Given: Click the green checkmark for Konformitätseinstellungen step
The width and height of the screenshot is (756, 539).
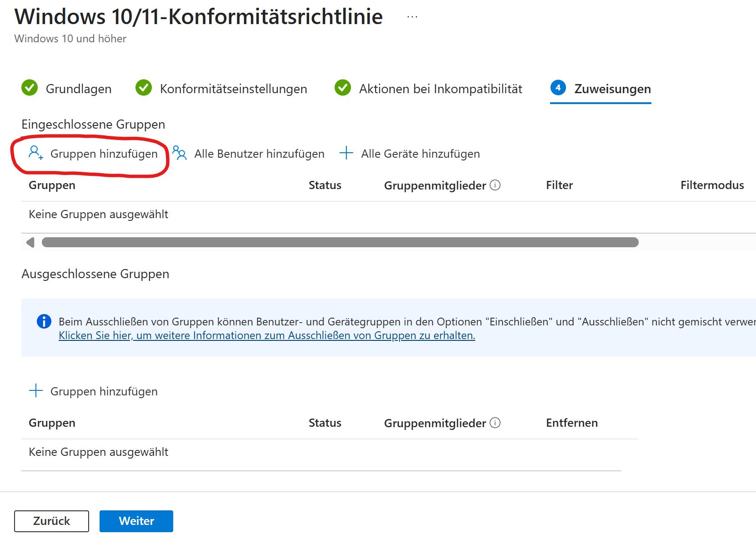Looking at the screenshot, I should 144,88.
